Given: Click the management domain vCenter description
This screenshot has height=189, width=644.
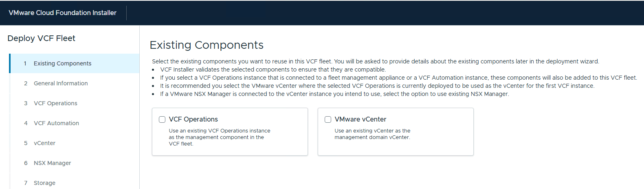Looking at the screenshot, I should (372, 134).
